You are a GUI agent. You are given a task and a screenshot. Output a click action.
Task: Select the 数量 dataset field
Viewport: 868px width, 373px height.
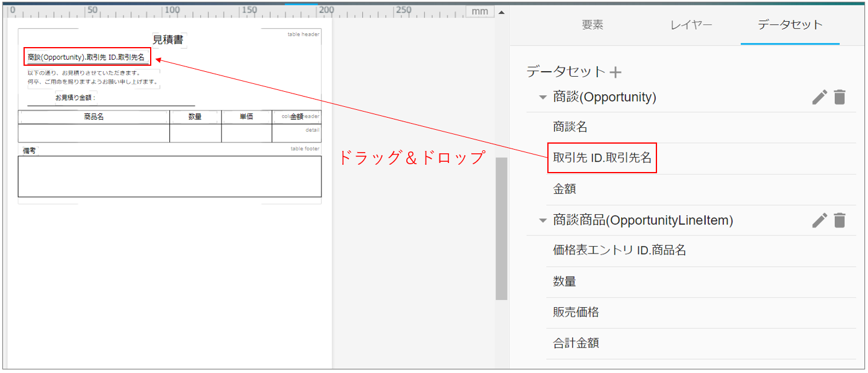565,282
